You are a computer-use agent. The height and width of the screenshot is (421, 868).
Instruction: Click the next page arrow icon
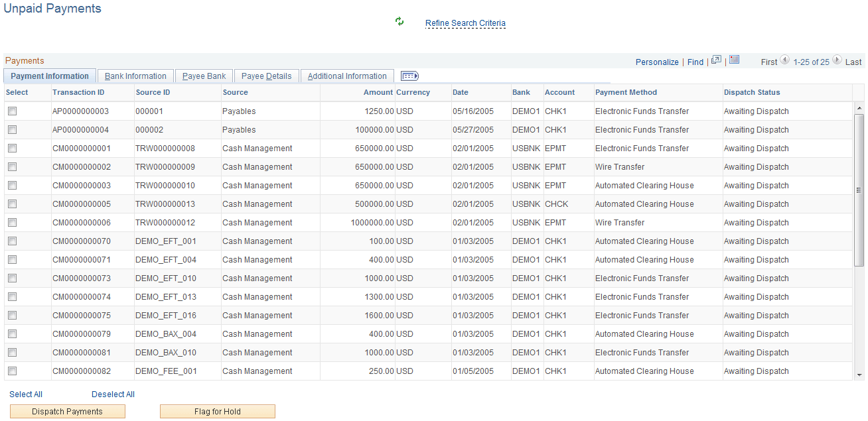(x=837, y=60)
